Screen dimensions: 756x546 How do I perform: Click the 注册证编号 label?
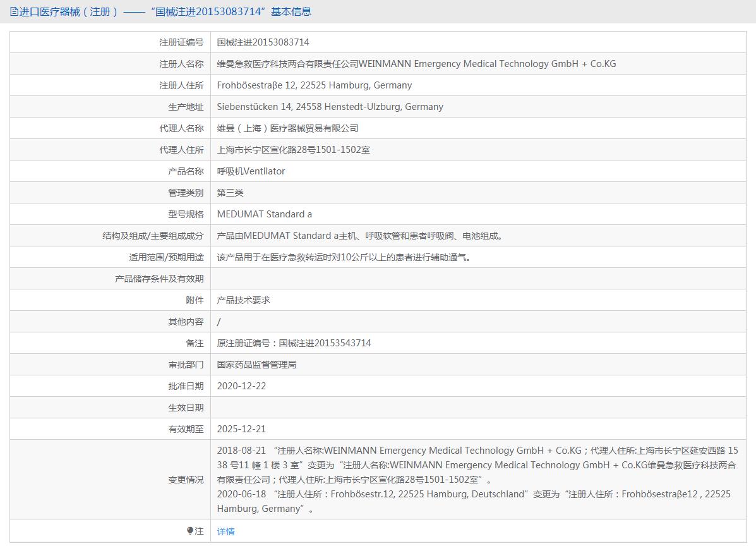[x=181, y=42]
